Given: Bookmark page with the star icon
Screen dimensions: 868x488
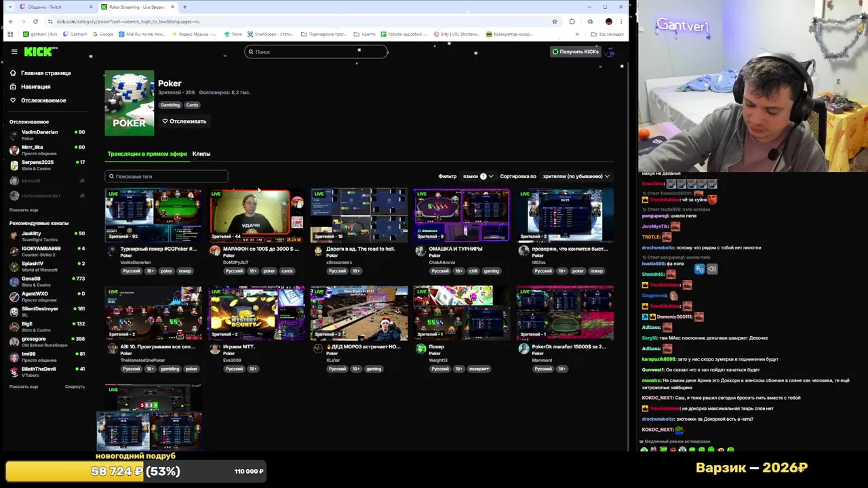Looking at the screenshot, I should [554, 21].
